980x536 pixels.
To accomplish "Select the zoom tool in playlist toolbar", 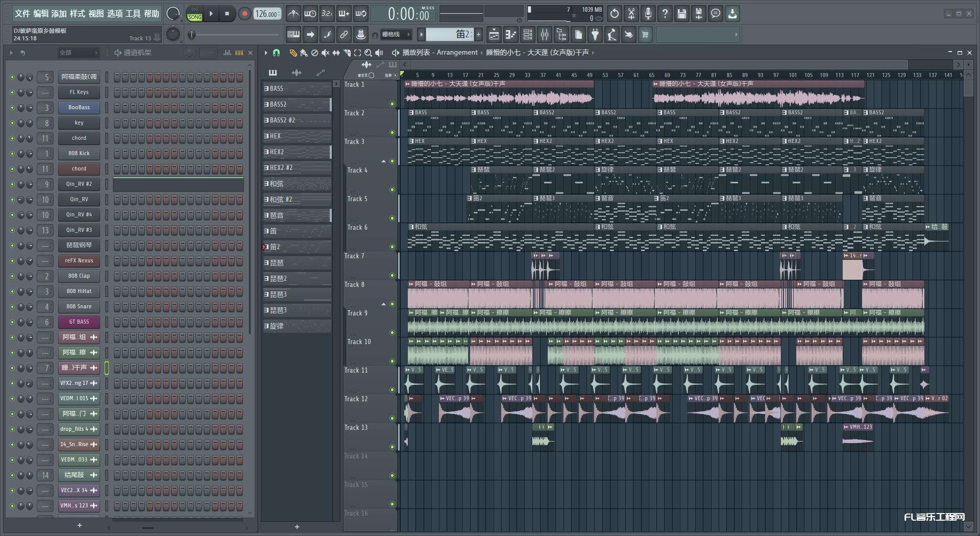I will [368, 53].
